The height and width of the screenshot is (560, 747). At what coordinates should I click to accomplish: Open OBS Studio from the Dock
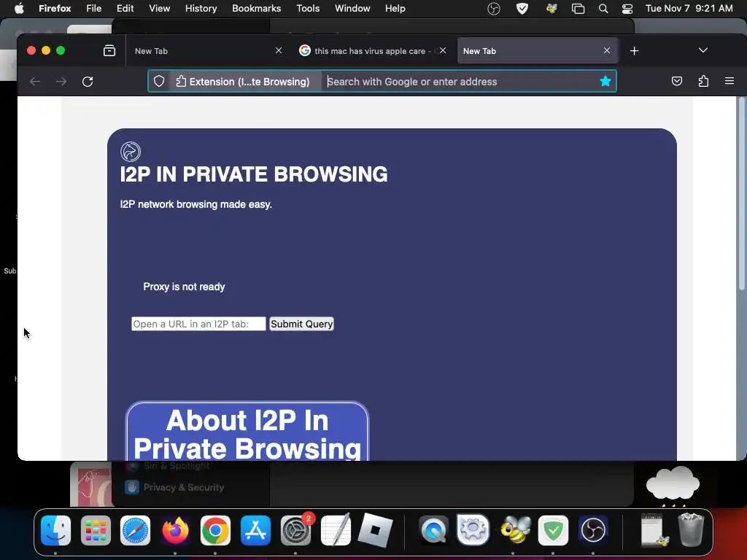(593, 530)
